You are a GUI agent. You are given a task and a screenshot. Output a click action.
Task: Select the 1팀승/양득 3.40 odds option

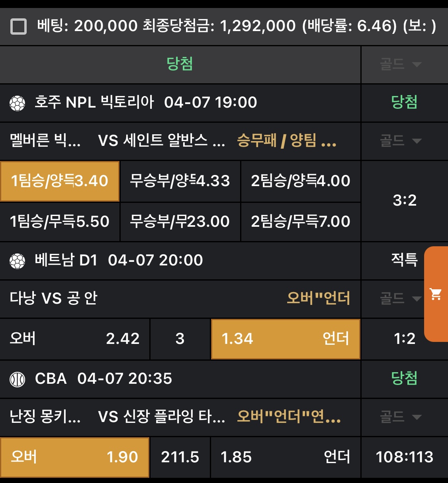60,181
